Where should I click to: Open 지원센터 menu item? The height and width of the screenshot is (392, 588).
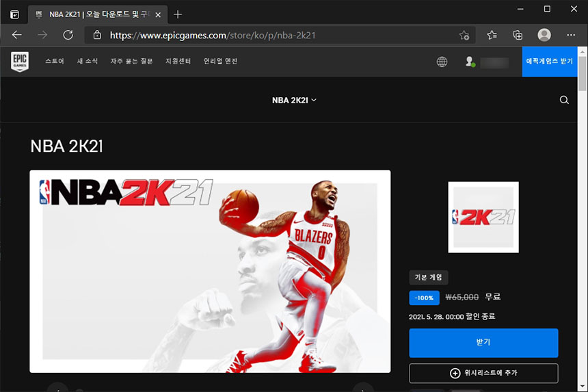(178, 61)
